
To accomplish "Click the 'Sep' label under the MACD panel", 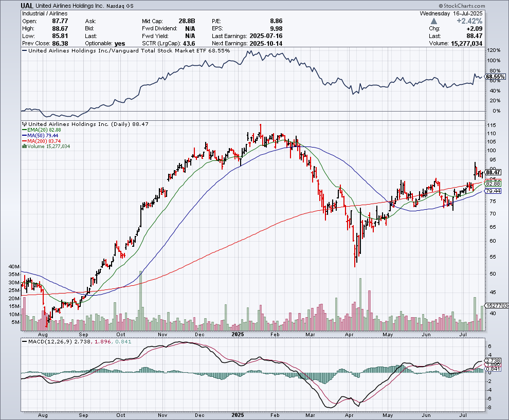I will [83, 415].
